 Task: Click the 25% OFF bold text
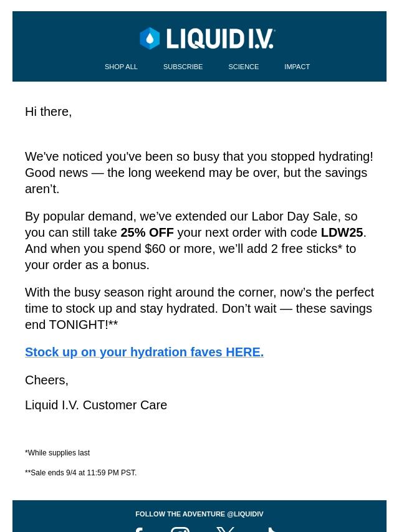point(147,232)
